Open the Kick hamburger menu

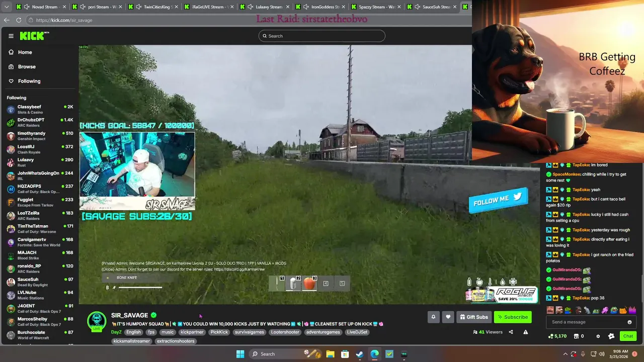point(11,36)
